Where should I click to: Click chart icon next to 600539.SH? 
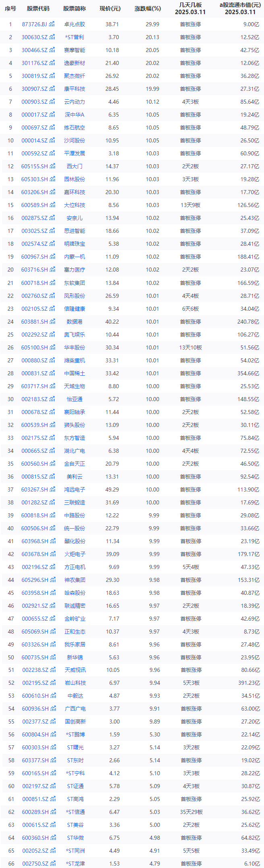[52, 425]
